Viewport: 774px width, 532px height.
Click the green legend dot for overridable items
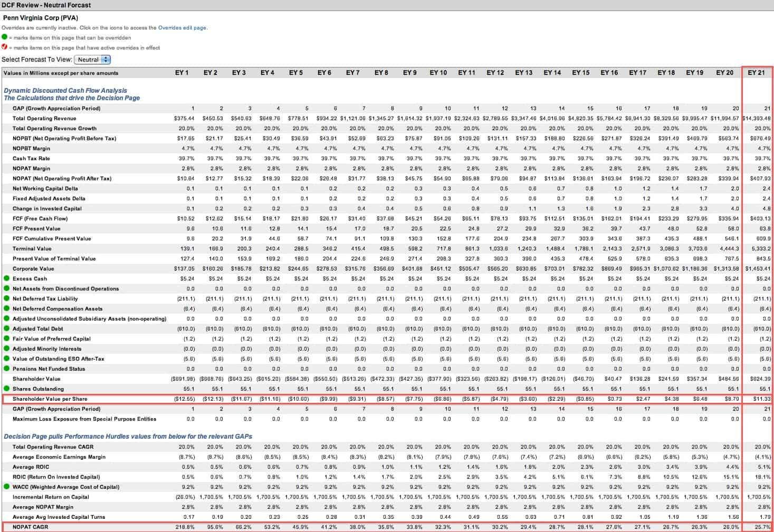coord(5,37)
